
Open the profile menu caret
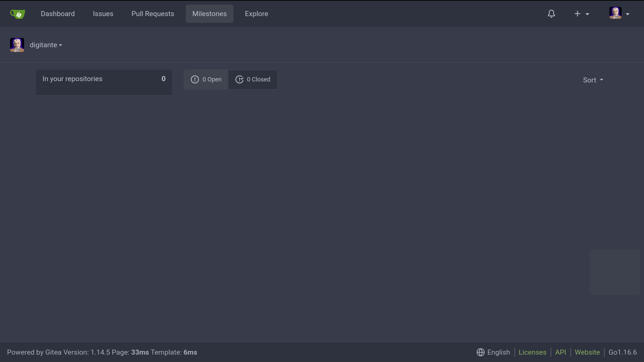pyautogui.click(x=628, y=14)
